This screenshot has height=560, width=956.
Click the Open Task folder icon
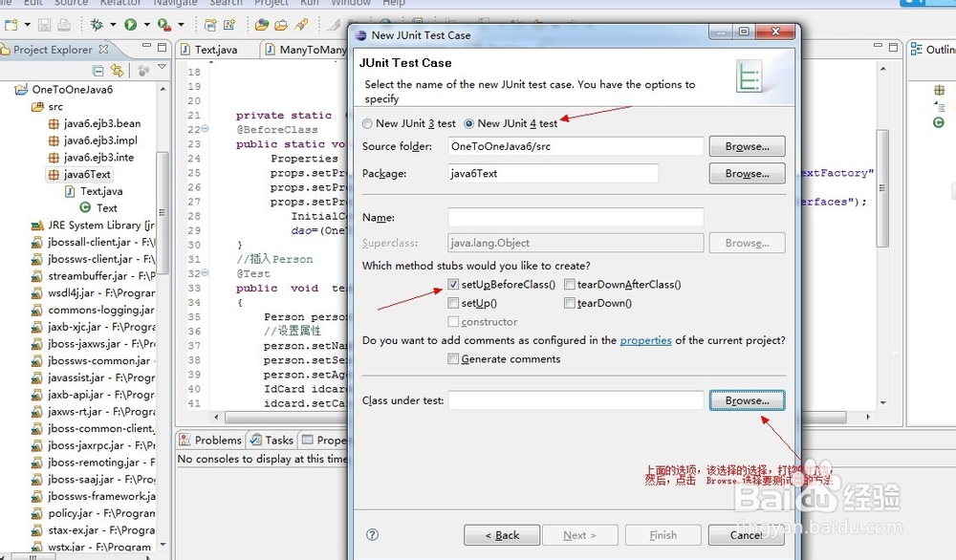click(281, 25)
